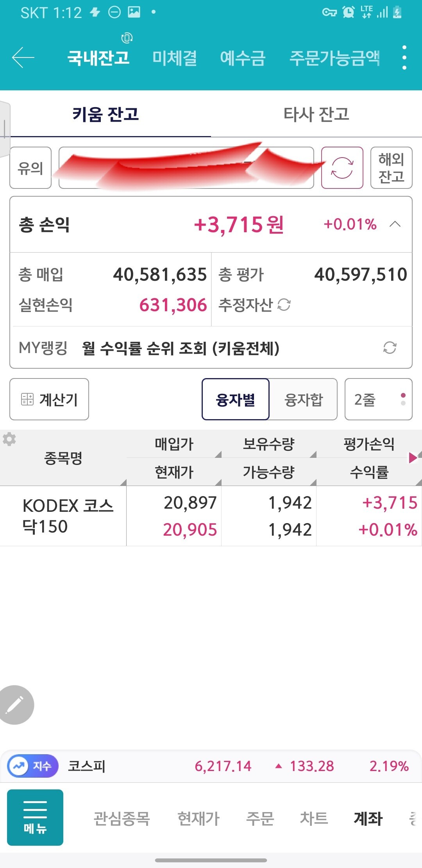This screenshot has height=868, width=422.
Task: Tap the index badge icon
Action: pos(33,766)
